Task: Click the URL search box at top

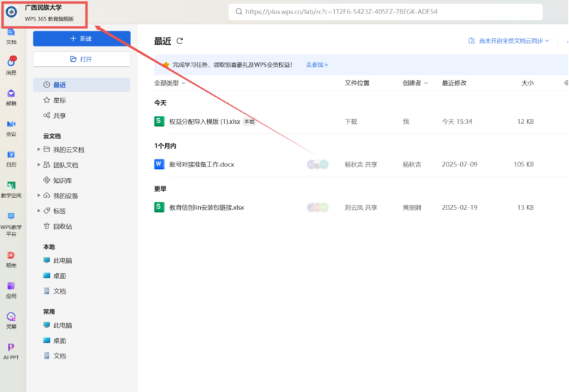Action: 385,12
